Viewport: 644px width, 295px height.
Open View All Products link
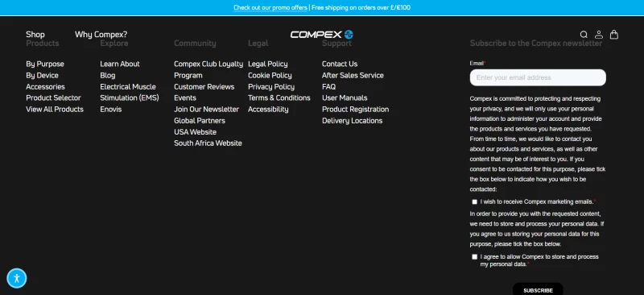point(55,109)
